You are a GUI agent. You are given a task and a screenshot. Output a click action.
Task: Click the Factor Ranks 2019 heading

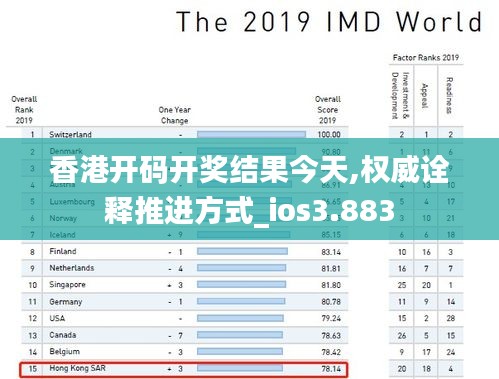(x=426, y=58)
